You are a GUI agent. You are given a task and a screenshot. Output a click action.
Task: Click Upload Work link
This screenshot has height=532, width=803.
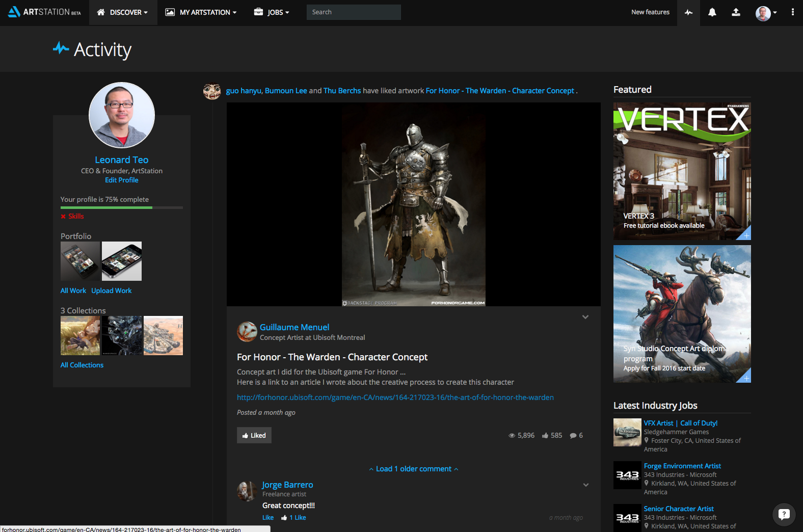point(112,290)
